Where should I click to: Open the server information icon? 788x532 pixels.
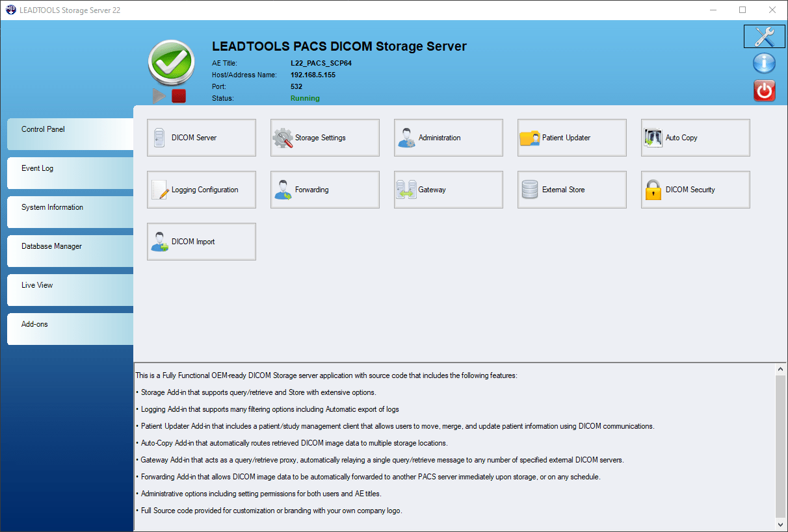764,63
